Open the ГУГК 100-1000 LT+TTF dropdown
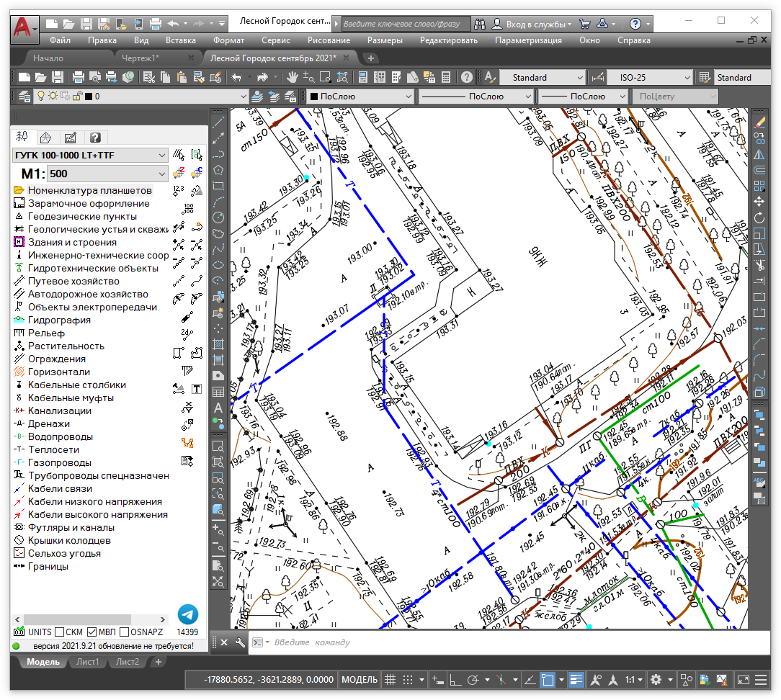 click(90, 155)
